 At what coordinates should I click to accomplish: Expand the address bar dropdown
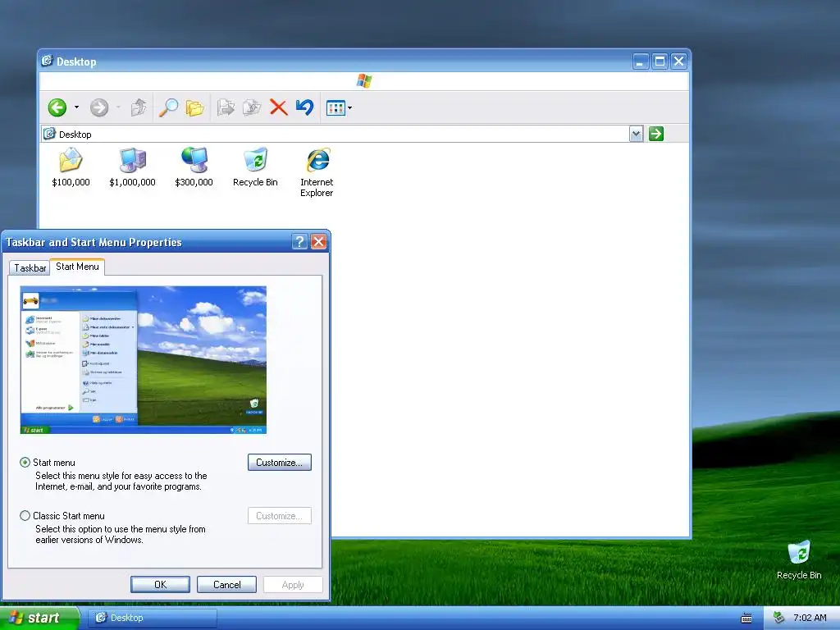[636, 134]
